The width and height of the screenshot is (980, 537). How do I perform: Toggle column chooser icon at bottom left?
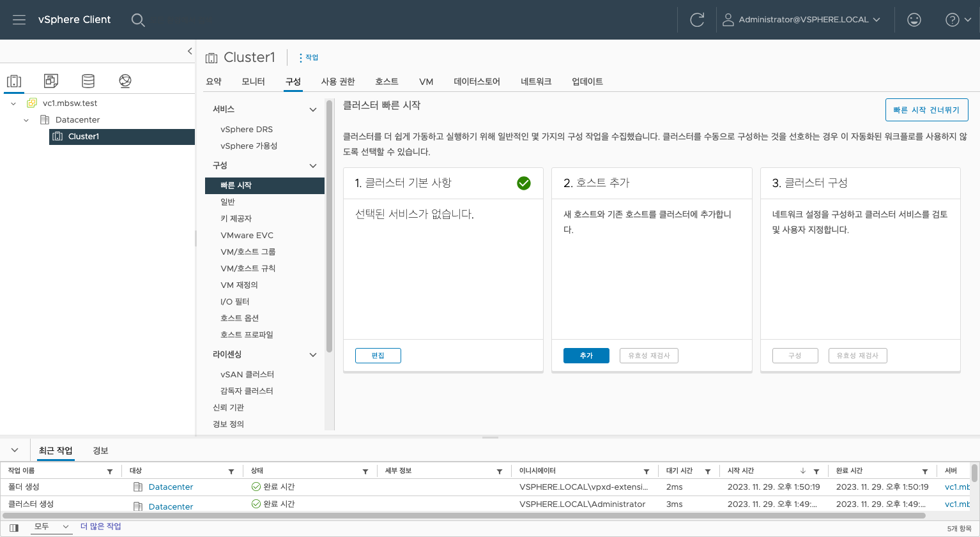coord(14,528)
